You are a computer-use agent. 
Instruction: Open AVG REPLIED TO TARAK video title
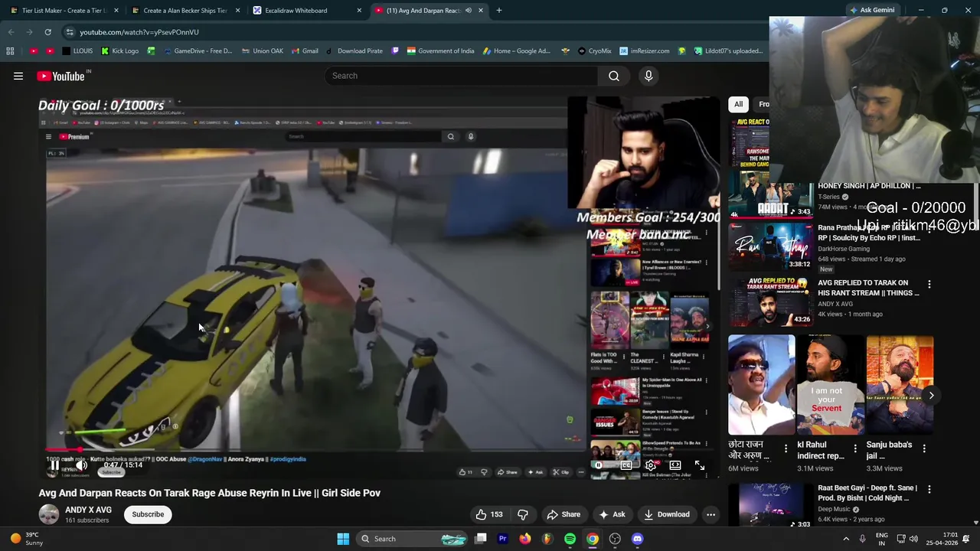coord(868,288)
